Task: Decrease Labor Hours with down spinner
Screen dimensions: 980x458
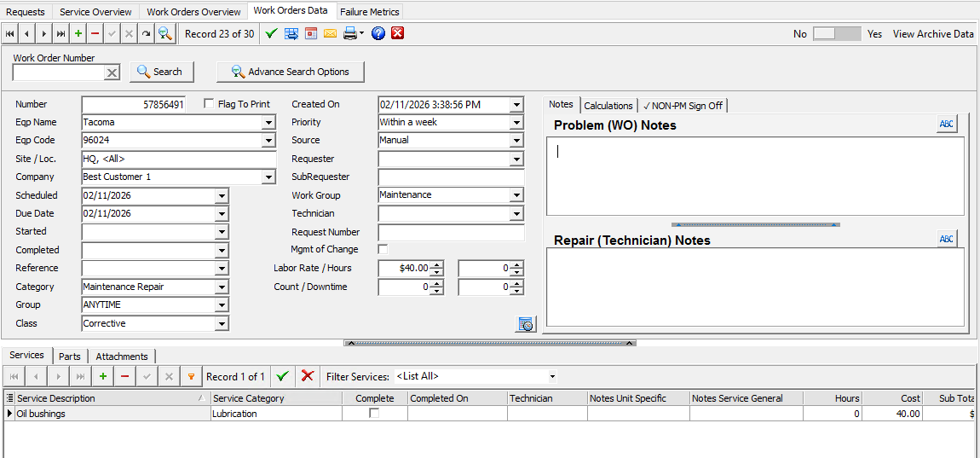Action: pyautogui.click(x=516, y=273)
